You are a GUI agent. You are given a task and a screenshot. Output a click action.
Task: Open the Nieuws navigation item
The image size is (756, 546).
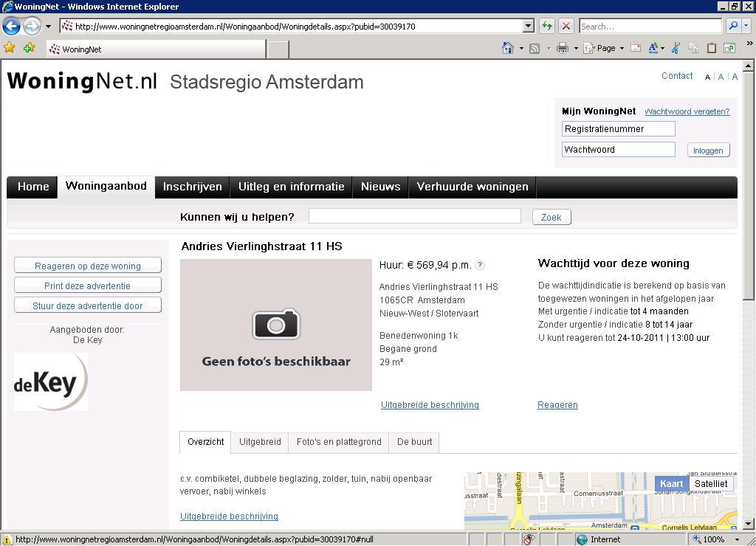point(380,187)
